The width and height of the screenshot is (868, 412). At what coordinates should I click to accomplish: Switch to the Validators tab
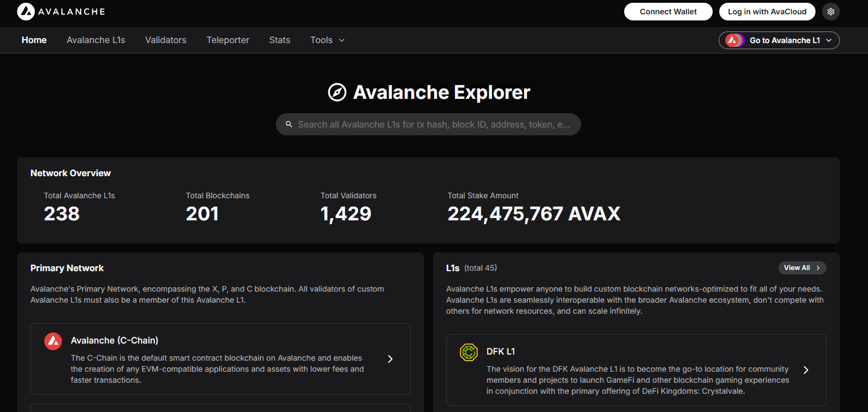166,40
